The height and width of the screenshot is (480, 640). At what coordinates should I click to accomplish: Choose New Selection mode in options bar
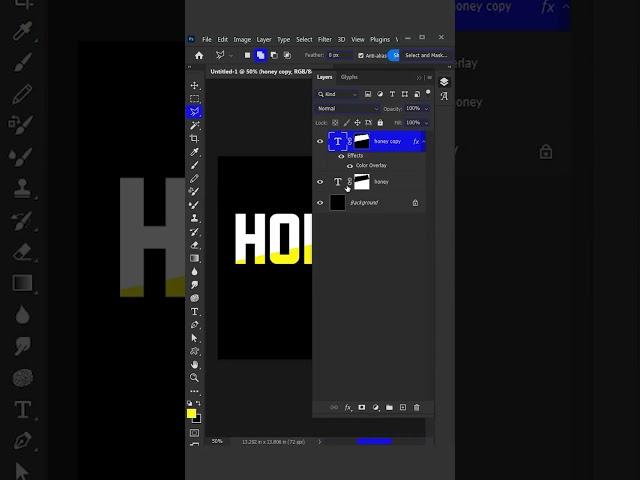pos(247,55)
